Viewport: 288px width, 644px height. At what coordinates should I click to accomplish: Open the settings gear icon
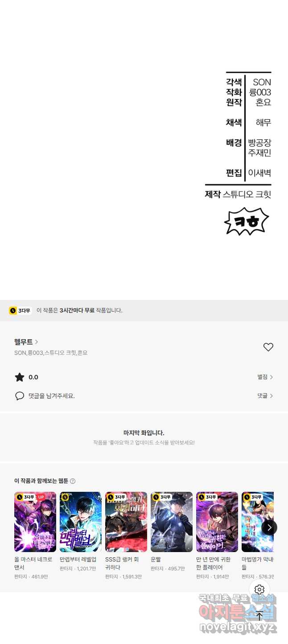259,589
